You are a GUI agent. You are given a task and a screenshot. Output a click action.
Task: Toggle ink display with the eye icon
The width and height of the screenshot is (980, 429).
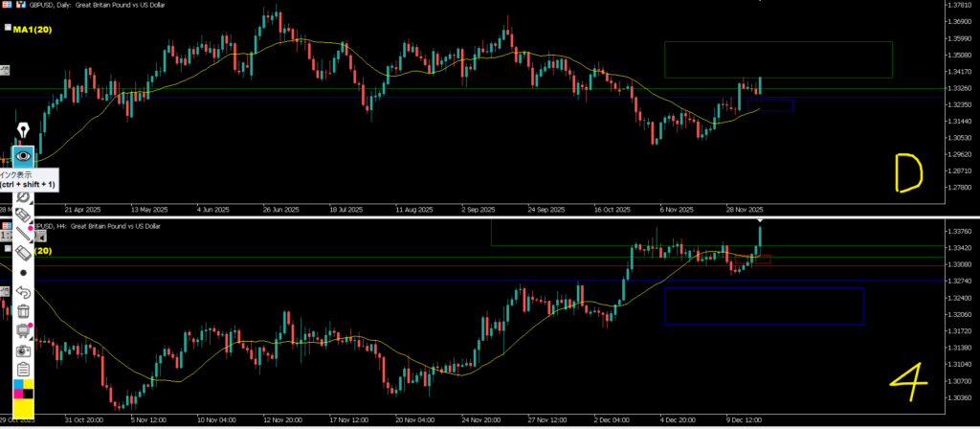coord(24,155)
